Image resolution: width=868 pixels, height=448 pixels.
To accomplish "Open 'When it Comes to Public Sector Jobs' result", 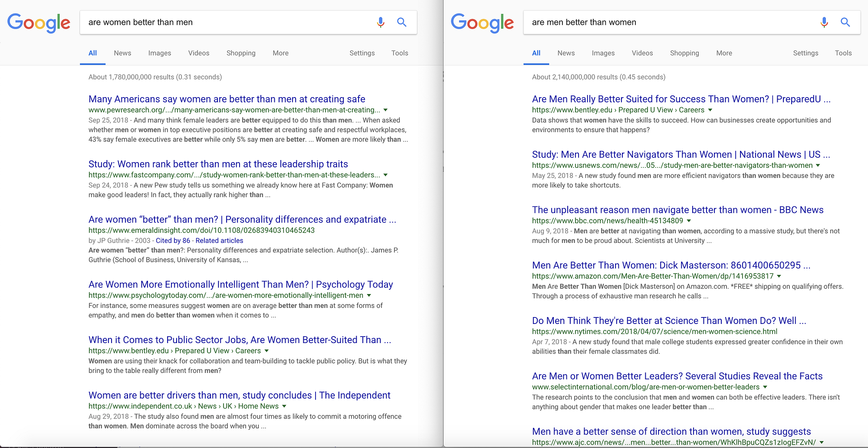I will pyautogui.click(x=240, y=340).
